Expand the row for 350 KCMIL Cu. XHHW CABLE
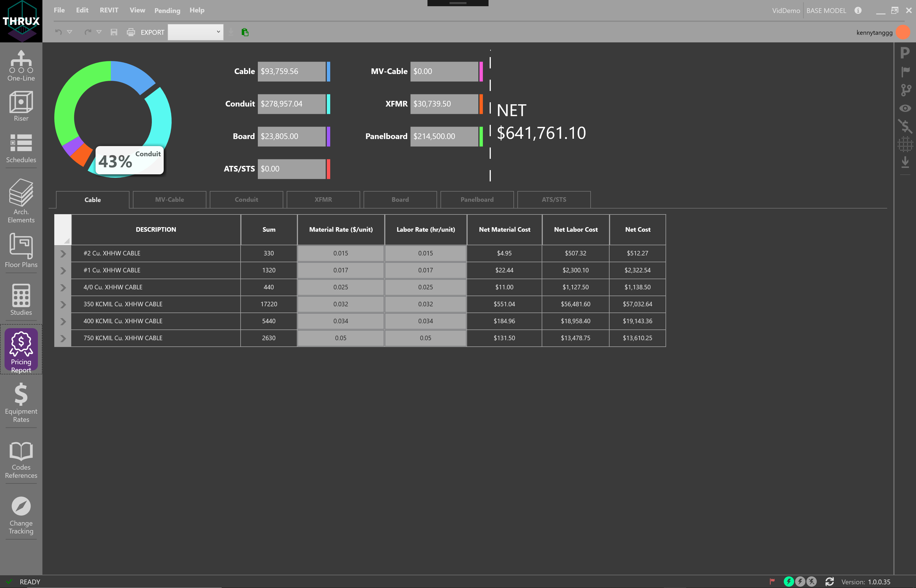 tap(63, 304)
